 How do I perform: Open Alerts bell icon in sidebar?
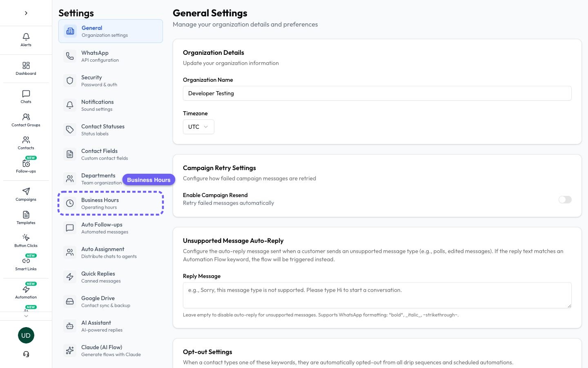26,37
